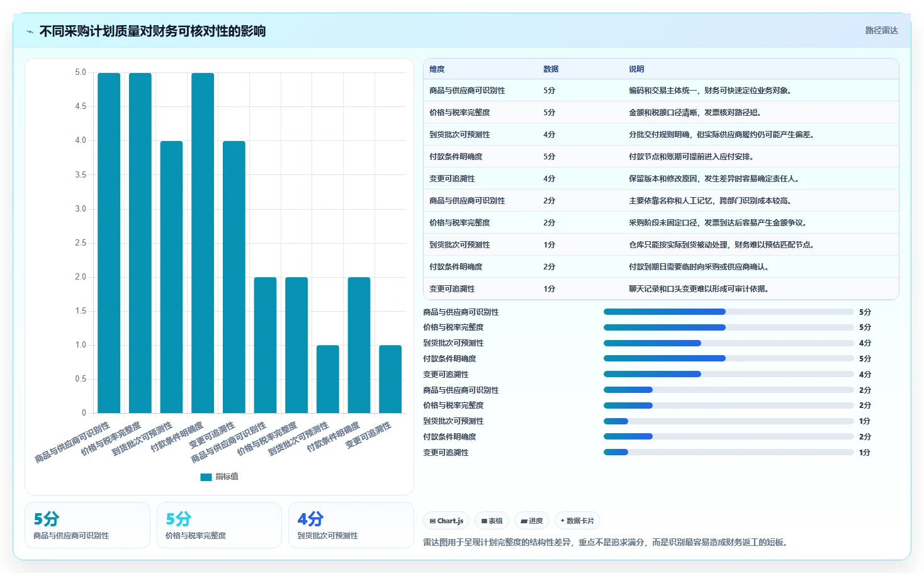Click the cell '金额和税额口径清晰，发票核对路径短。'

coord(695,113)
